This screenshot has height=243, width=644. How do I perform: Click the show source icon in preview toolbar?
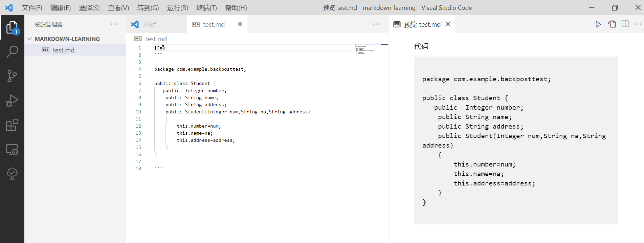(612, 24)
